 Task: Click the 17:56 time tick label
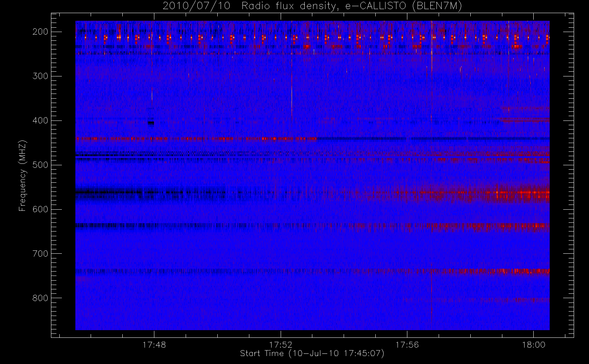[x=407, y=345]
